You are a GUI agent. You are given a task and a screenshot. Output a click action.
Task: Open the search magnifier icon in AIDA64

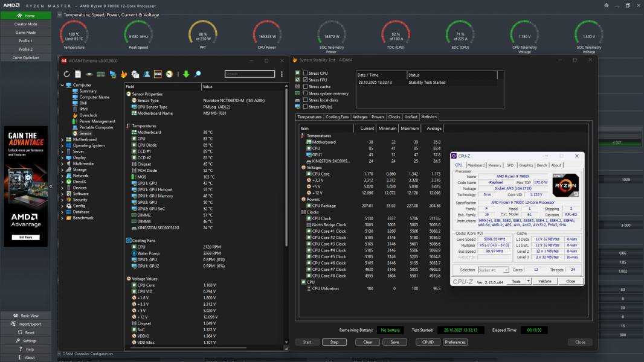click(198, 74)
